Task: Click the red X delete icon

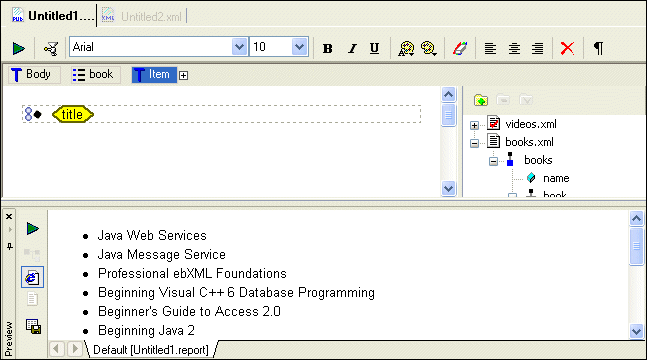Action: (x=567, y=48)
